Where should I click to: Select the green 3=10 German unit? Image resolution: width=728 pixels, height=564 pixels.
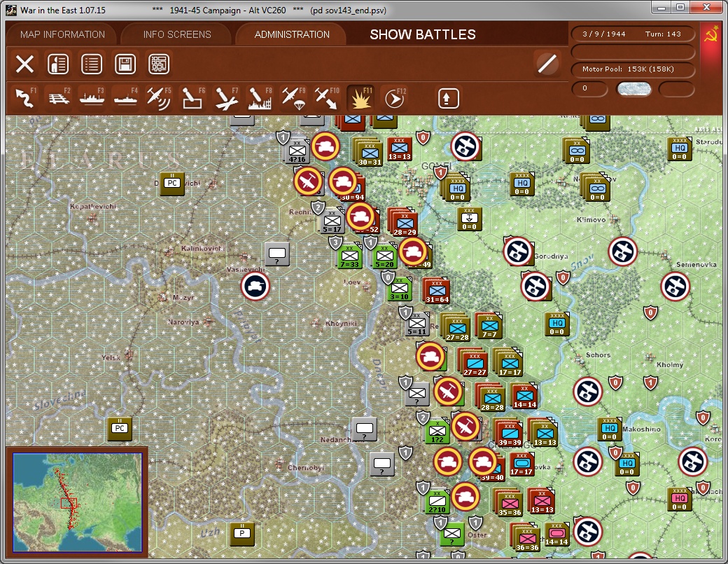pos(399,289)
